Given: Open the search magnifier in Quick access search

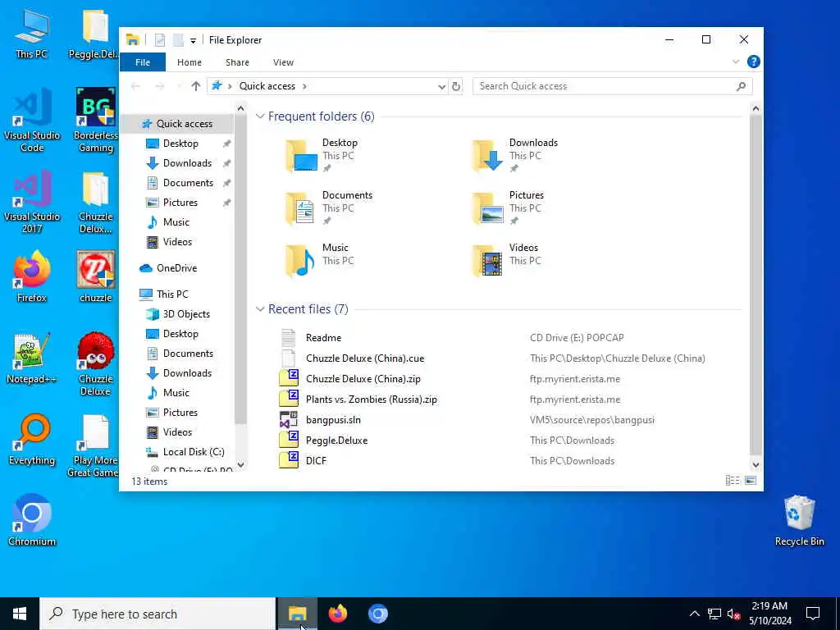Looking at the screenshot, I should (x=742, y=86).
